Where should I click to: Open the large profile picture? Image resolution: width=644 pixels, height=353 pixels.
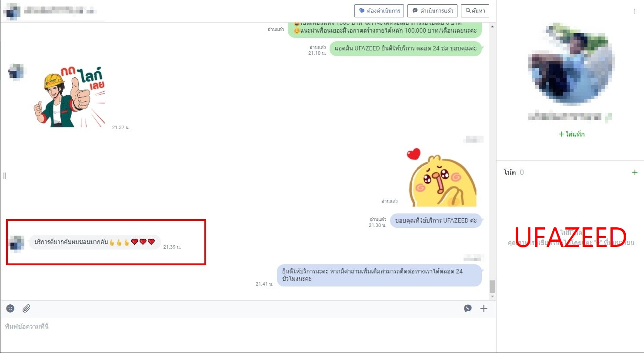pos(571,63)
